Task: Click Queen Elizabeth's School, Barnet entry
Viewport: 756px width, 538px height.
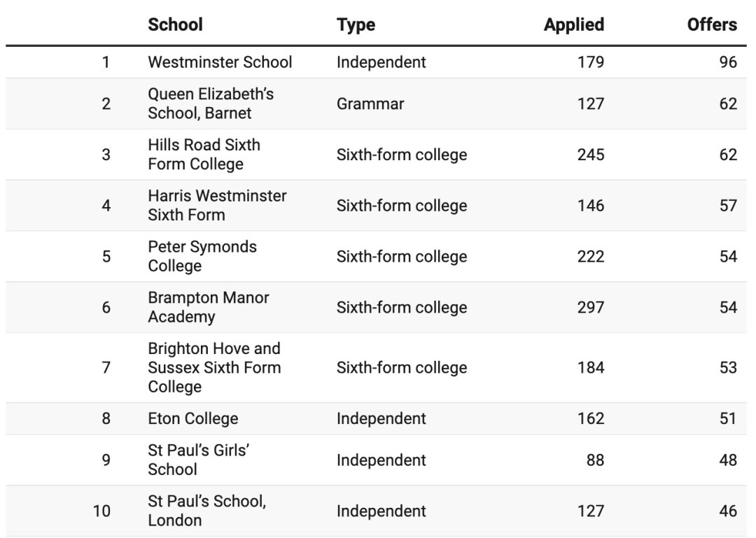Action: pyautogui.click(x=210, y=104)
